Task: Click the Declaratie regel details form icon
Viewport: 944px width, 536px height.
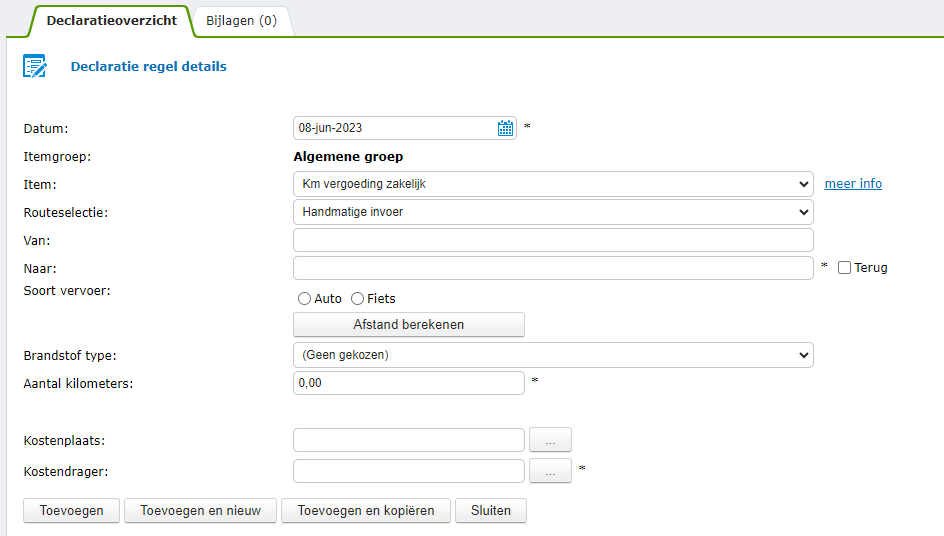Action: [x=35, y=67]
